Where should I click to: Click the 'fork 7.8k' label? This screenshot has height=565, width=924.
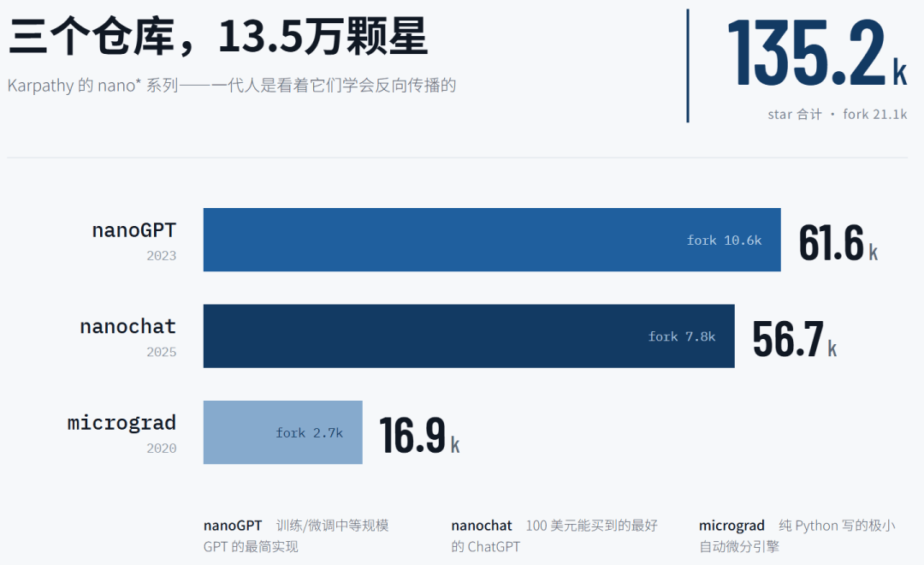[682, 336]
